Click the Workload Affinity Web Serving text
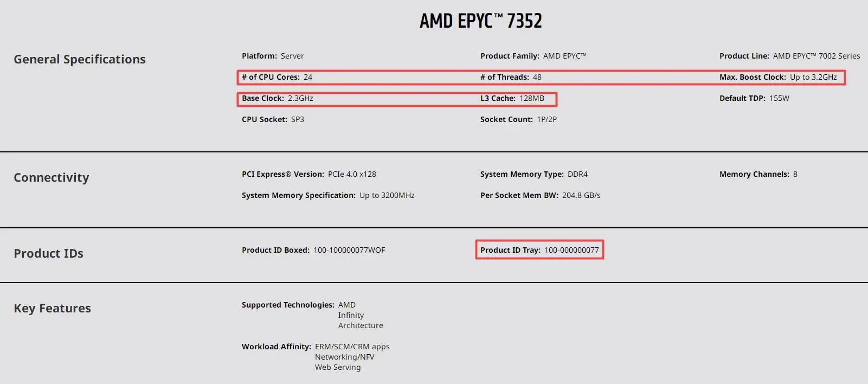The height and width of the screenshot is (384, 868). coord(338,367)
